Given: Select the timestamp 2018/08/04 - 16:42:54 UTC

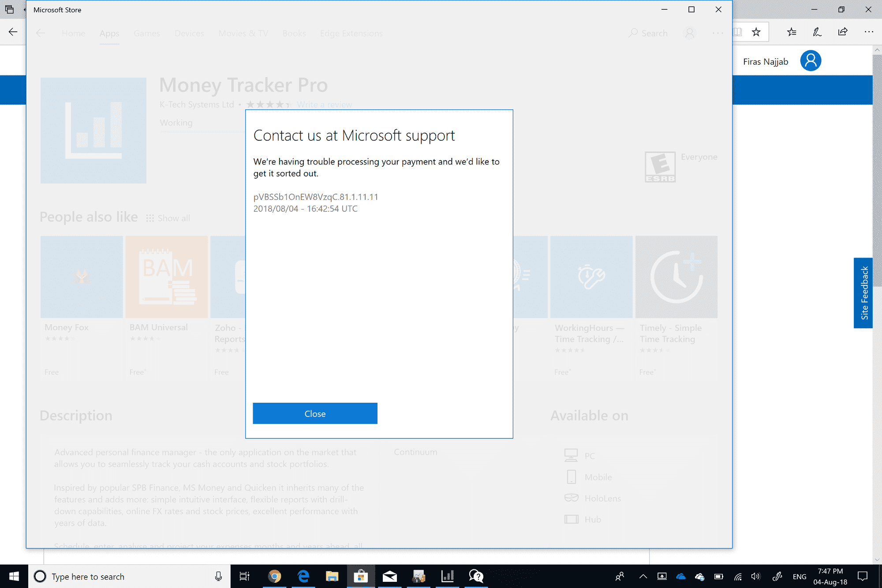Looking at the screenshot, I should coord(305,209).
